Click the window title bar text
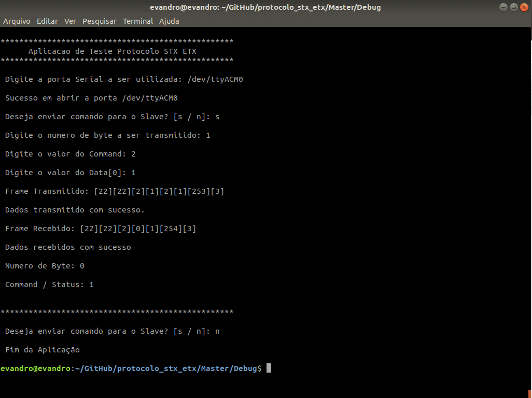 [265, 7]
